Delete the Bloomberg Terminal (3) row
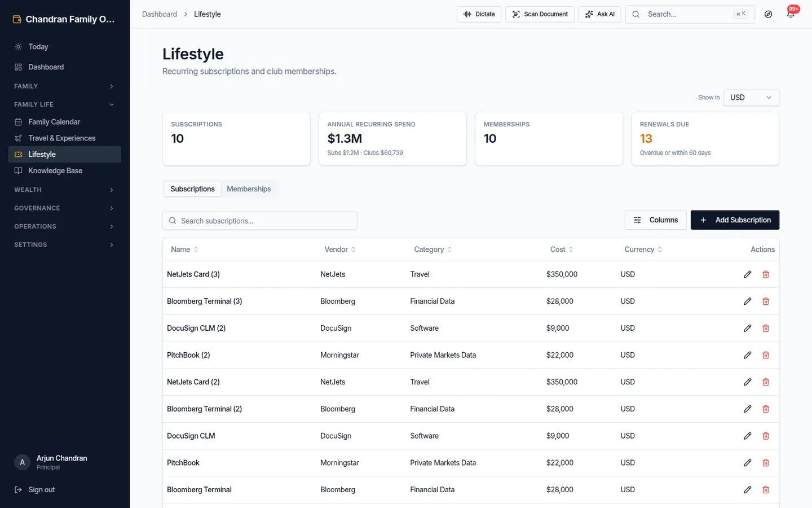 [x=766, y=301]
